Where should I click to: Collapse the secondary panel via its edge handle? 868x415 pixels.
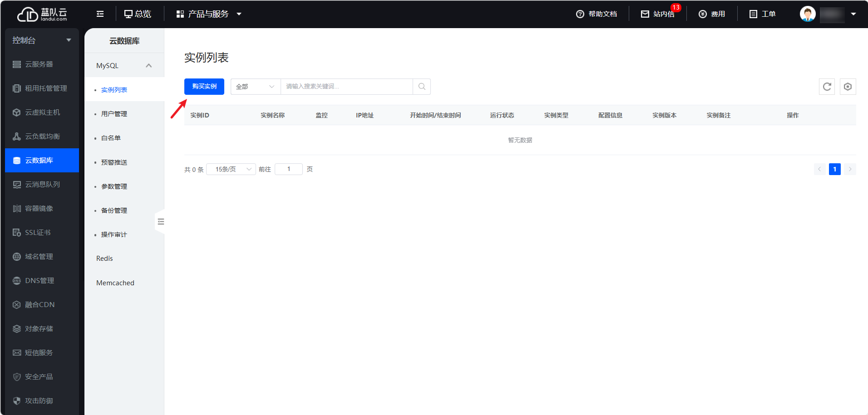pos(161,221)
